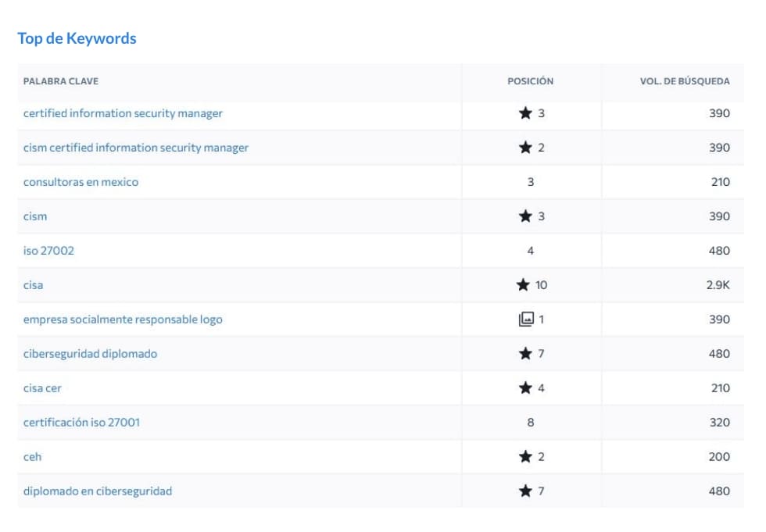Select position 7 for diplomado en ciberseguridad
Viewport: 766px width, 532px height.
541,491
